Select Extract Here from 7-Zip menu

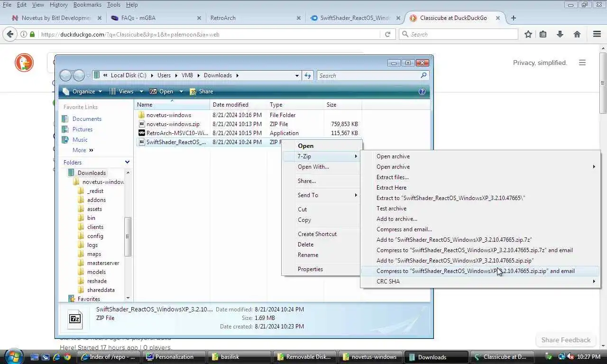point(391,188)
